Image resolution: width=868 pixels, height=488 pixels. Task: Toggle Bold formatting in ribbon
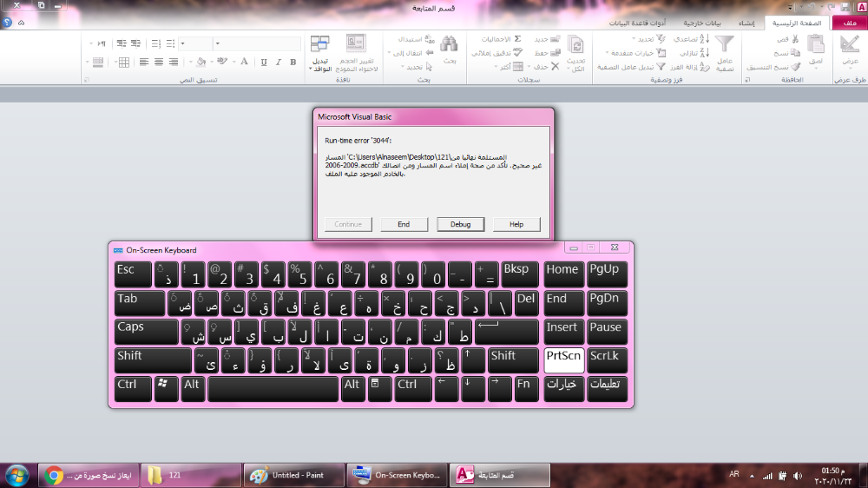click(x=293, y=62)
